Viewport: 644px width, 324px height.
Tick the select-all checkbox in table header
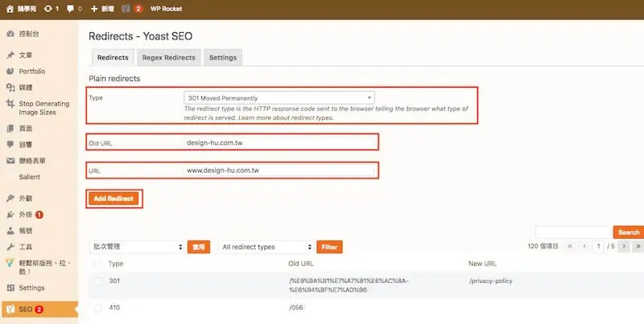[97, 264]
